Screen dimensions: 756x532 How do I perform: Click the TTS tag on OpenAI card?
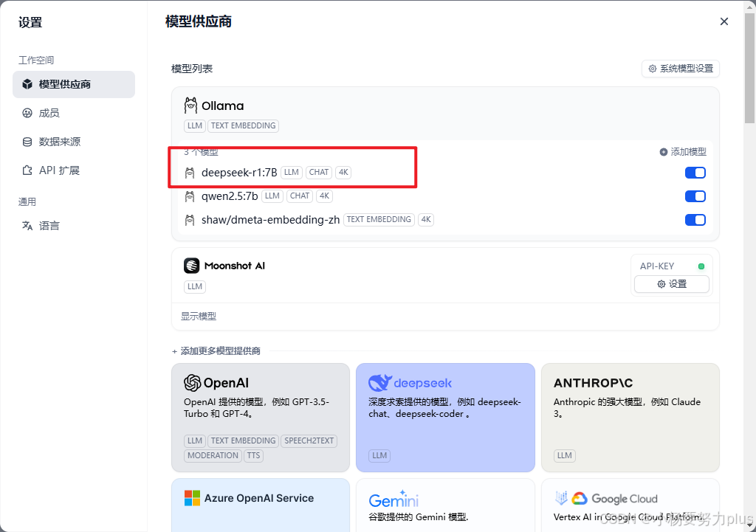[x=254, y=455]
